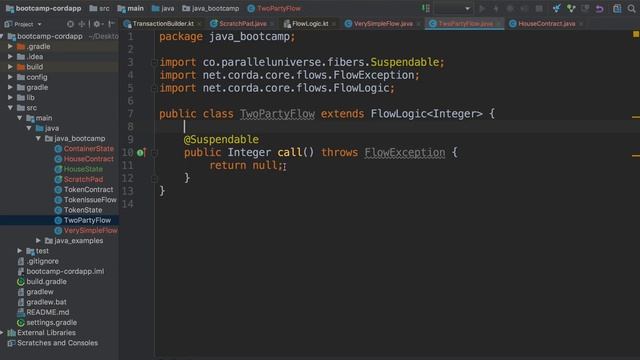This screenshot has height=360, width=640.
Task: Expand the build folder
Action: [10, 67]
